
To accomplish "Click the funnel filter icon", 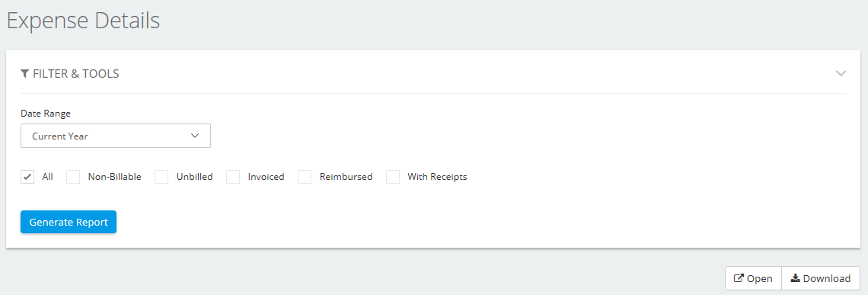I will coord(25,74).
